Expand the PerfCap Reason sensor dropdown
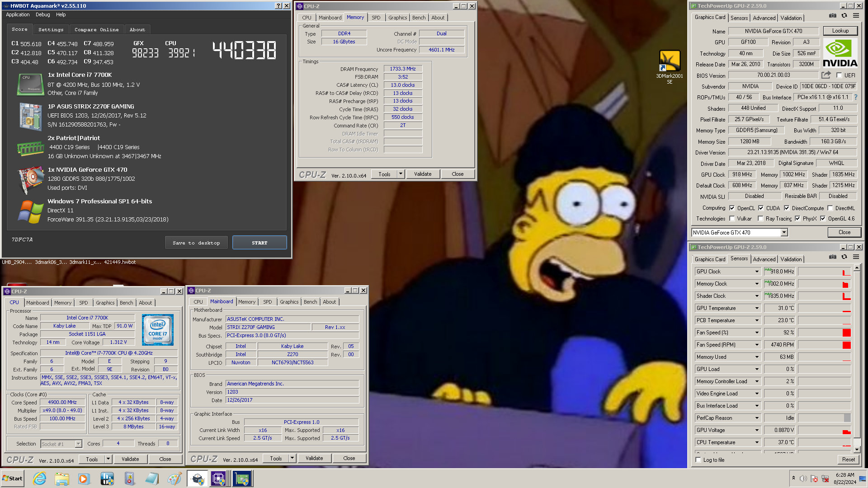The image size is (868, 488). click(x=757, y=418)
